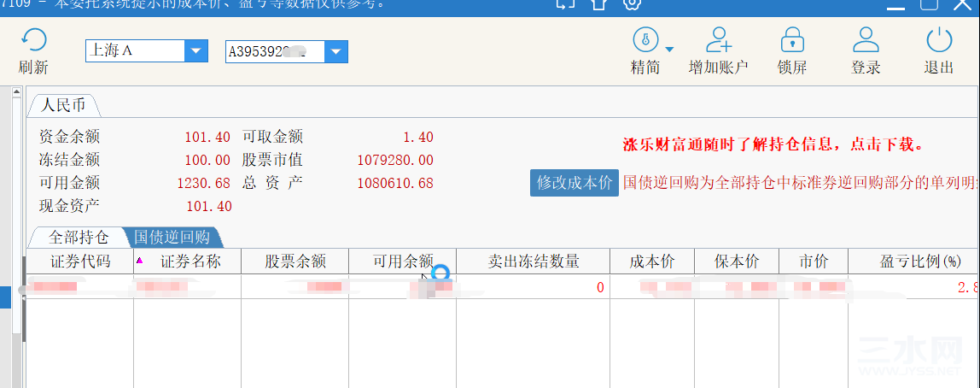Screen dimensions: 980x388
Task: Click the 国债逆回购为全部持仓 notice text
Action: (800, 183)
